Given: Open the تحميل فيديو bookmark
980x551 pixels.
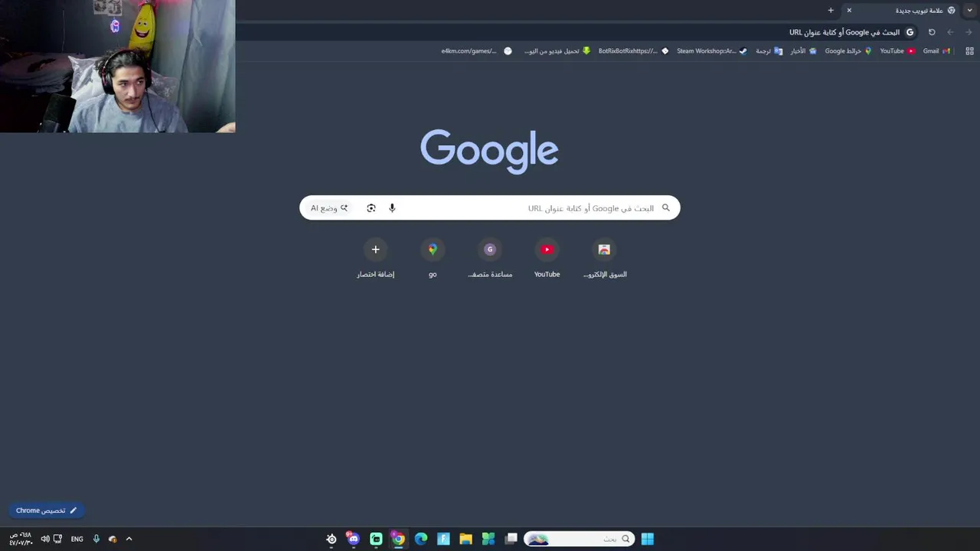Looking at the screenshot, I should click(557, 51).
